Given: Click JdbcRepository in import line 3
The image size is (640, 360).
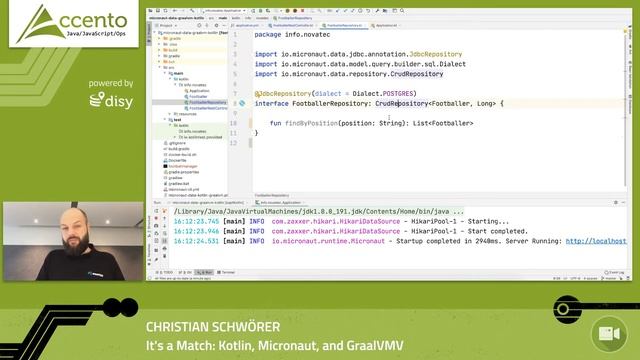Looking at the screenshot, I should 436,54.
